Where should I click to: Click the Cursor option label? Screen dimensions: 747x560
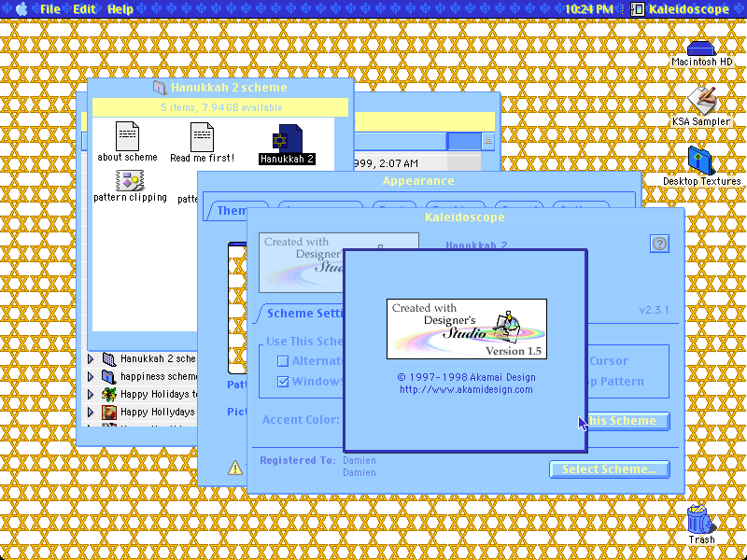coord(609,361)
